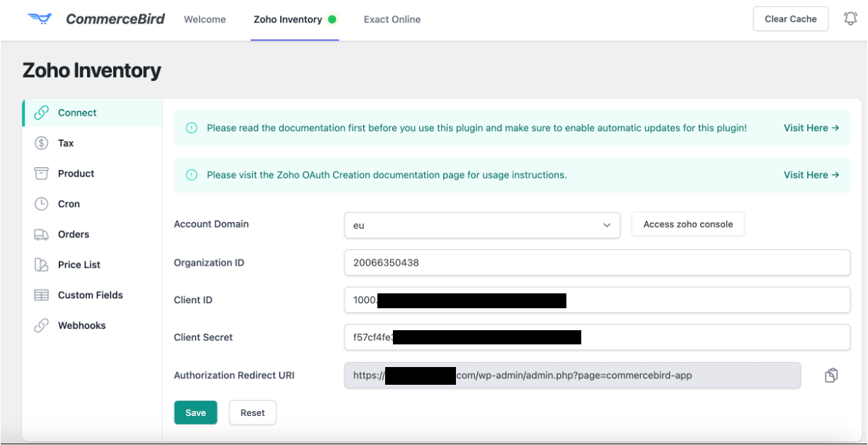Click the Authorization Redirect URI label
The width and height of the screenshot is (868, 445).
point(234,376)
